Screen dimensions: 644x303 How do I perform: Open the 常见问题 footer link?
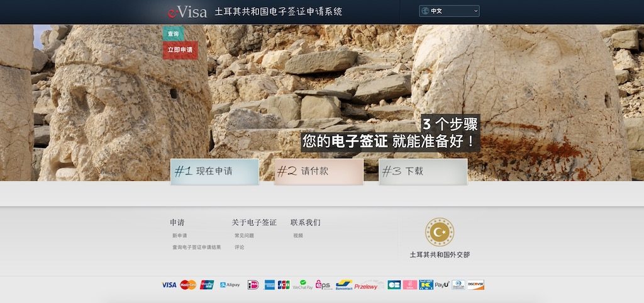tap(244, 236)
